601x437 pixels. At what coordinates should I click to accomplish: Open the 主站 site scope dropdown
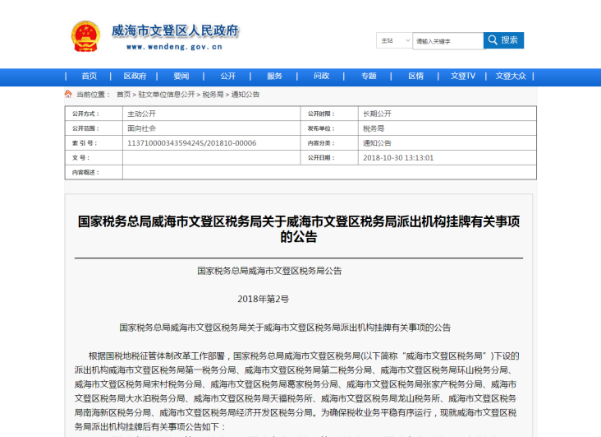[393, 41]
